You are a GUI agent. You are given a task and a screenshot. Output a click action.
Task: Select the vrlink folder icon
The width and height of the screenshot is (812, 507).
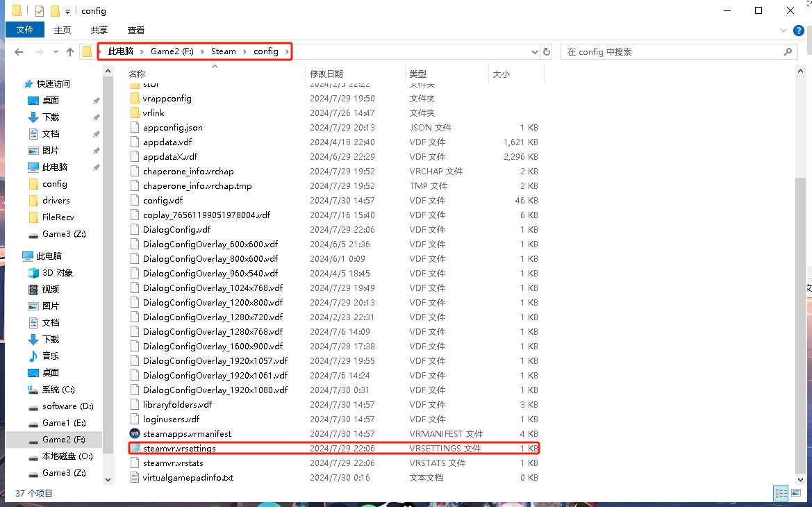(x=135, y=113)
